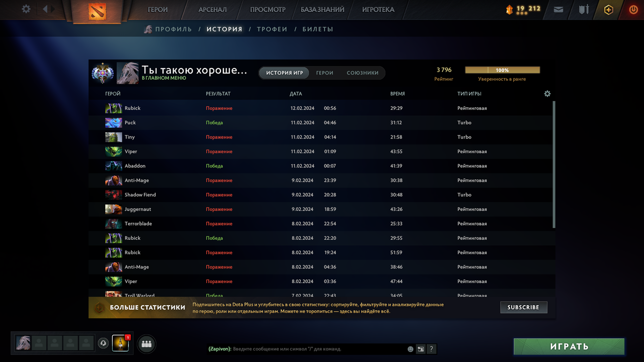Click Tiny hero portrait in list

(x=114, y=137)
